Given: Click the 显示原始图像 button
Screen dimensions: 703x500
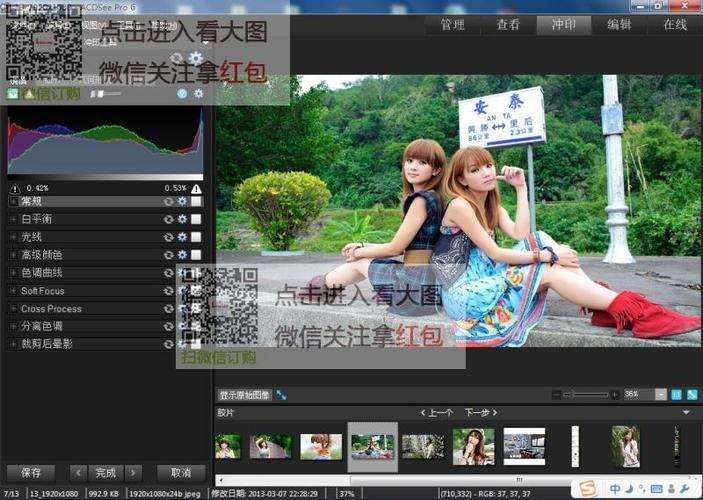Looking at the screenshot, I should [244, 395].
